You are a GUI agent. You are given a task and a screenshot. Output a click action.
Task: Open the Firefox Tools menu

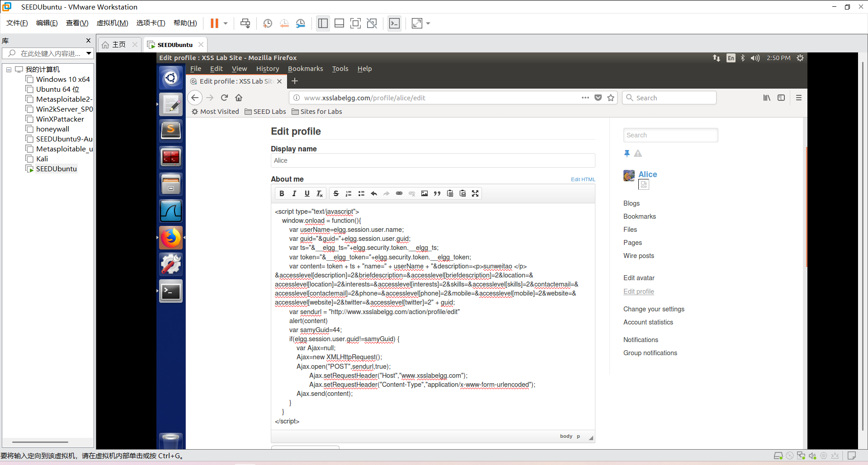340,69
